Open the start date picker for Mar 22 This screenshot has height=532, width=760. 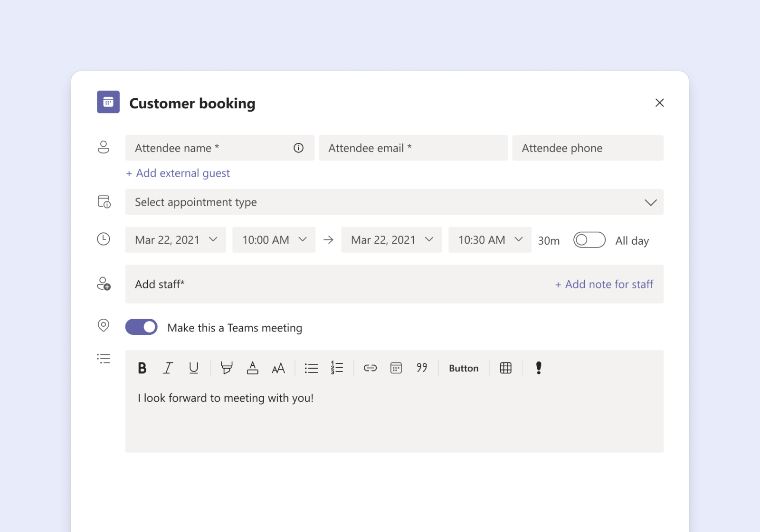coord(175,240)
